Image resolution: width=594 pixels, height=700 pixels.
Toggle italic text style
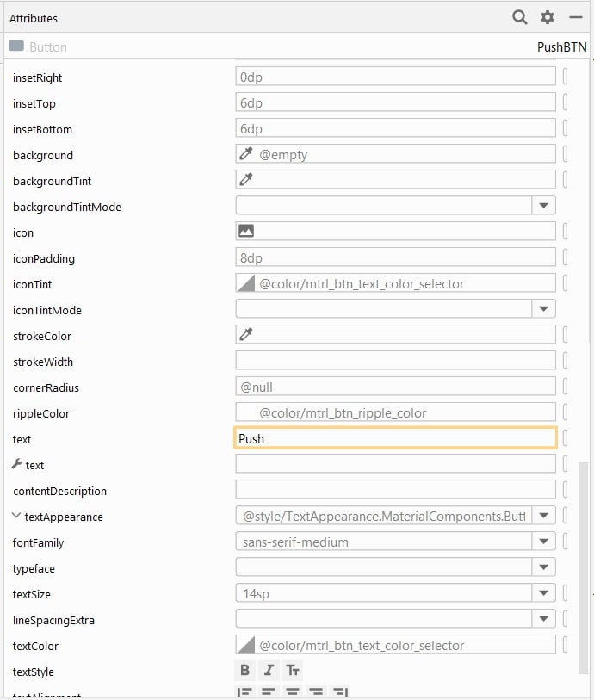tap(268, 670)
